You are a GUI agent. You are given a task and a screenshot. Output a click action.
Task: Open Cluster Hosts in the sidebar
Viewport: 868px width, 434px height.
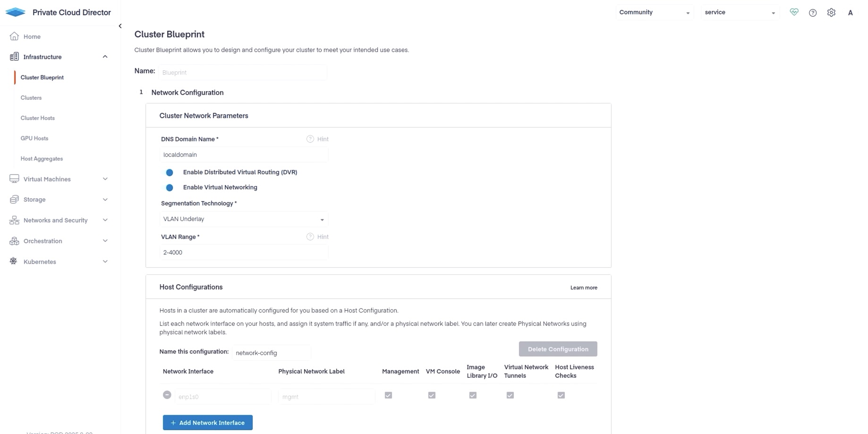point(38,118)
